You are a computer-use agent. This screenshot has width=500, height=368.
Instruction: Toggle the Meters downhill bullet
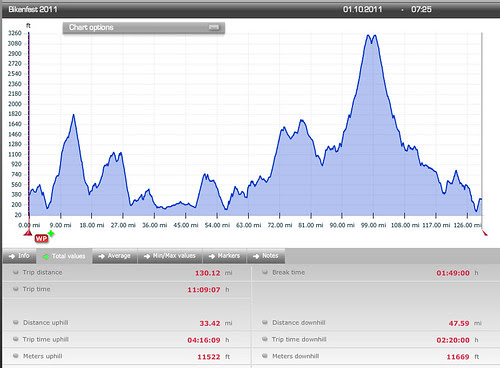tap(265, 356)
